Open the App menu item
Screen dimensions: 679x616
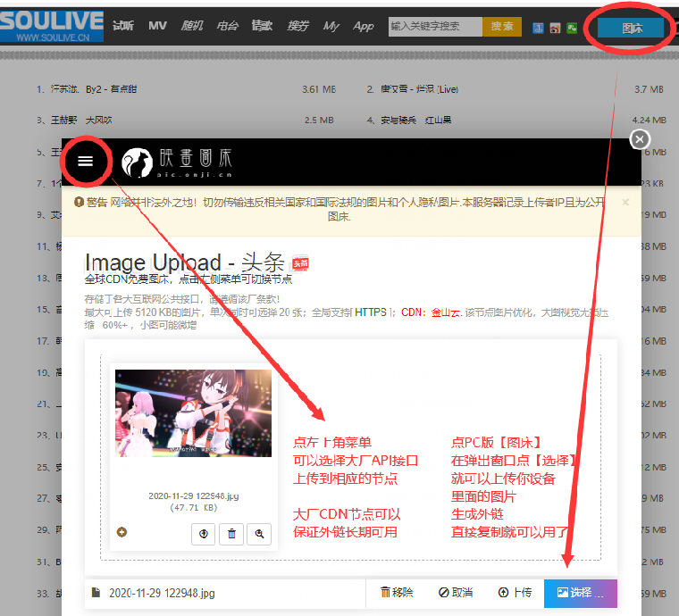click(364, 27)
